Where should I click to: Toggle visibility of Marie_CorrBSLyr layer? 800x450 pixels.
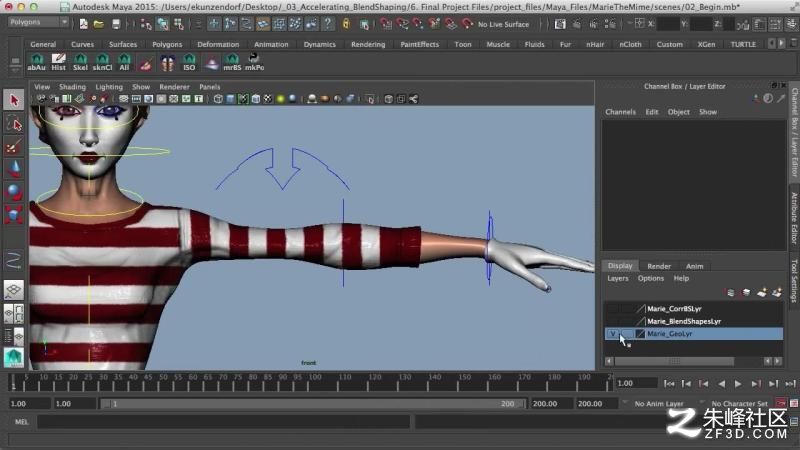613,309
